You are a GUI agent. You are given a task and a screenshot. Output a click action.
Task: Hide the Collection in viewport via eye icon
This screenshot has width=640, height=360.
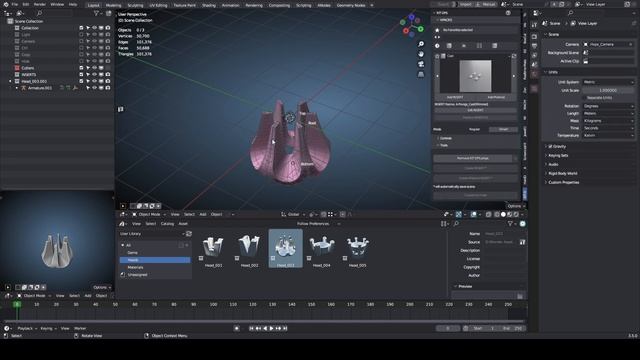click(95, 28)
